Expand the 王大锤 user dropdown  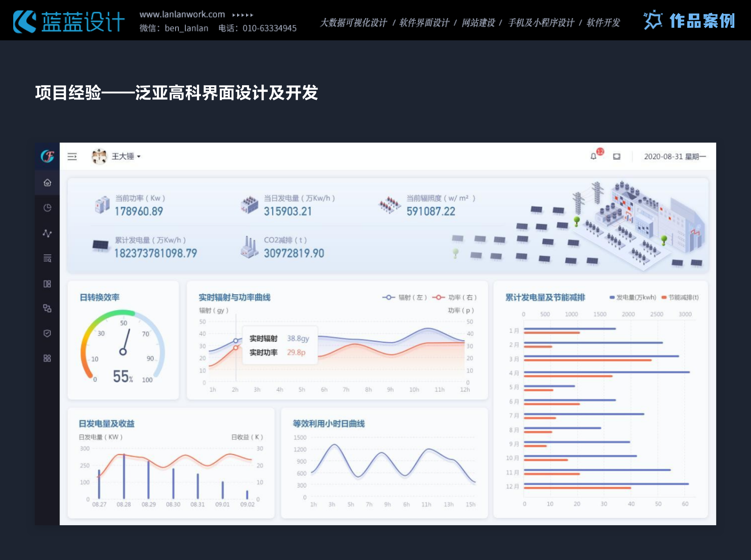tap(126, 157)
